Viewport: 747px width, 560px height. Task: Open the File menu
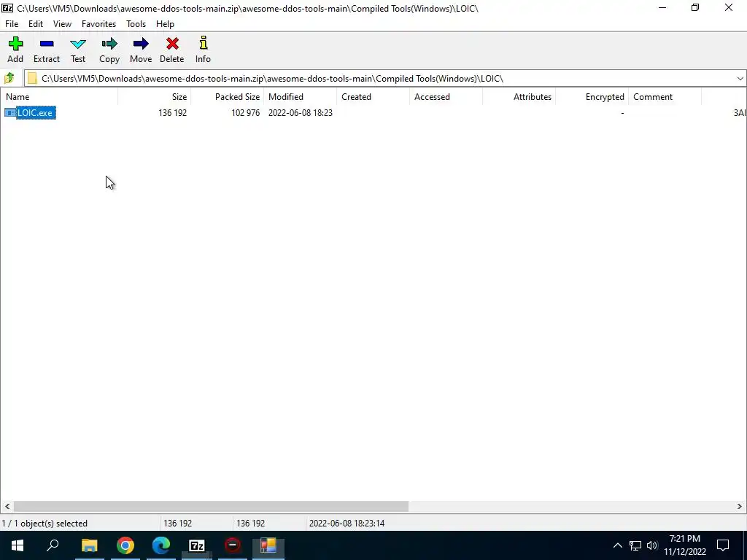(12, 24)
